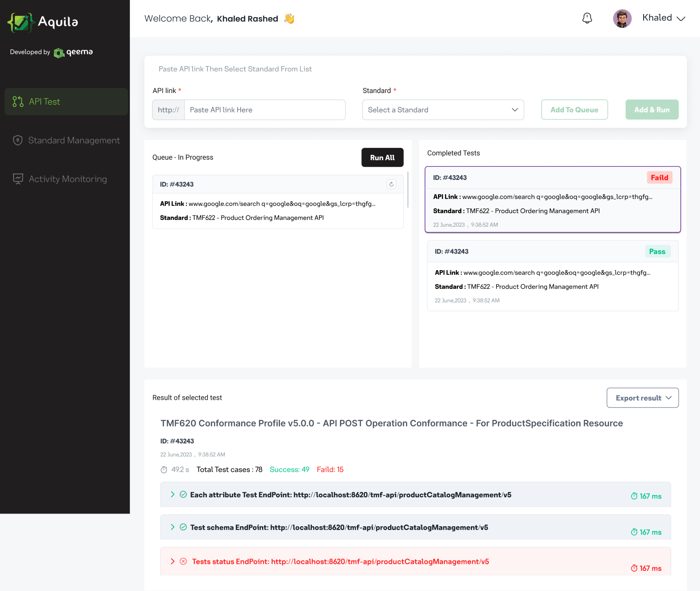Click success check icon on Test schema row

pyautogui.click(x=183, y=527)
